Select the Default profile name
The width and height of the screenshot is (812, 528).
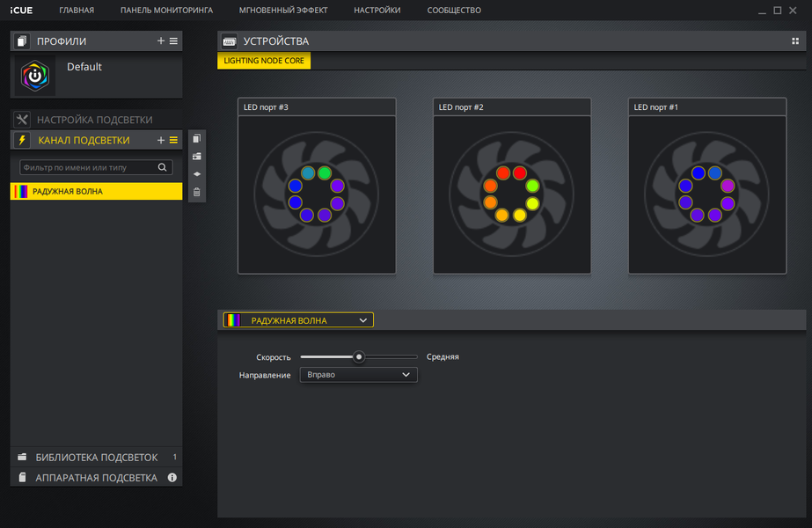84,67
